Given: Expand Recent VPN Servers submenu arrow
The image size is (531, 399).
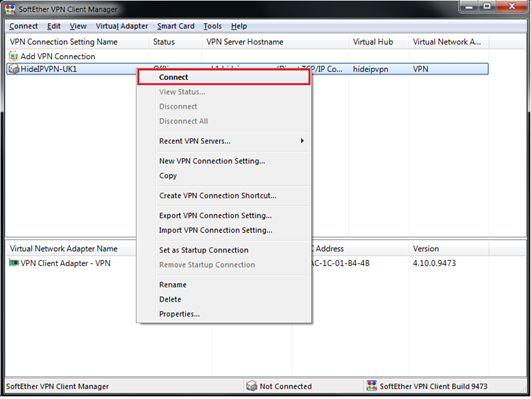Looking at the screenshot, I should click(302, 141).
